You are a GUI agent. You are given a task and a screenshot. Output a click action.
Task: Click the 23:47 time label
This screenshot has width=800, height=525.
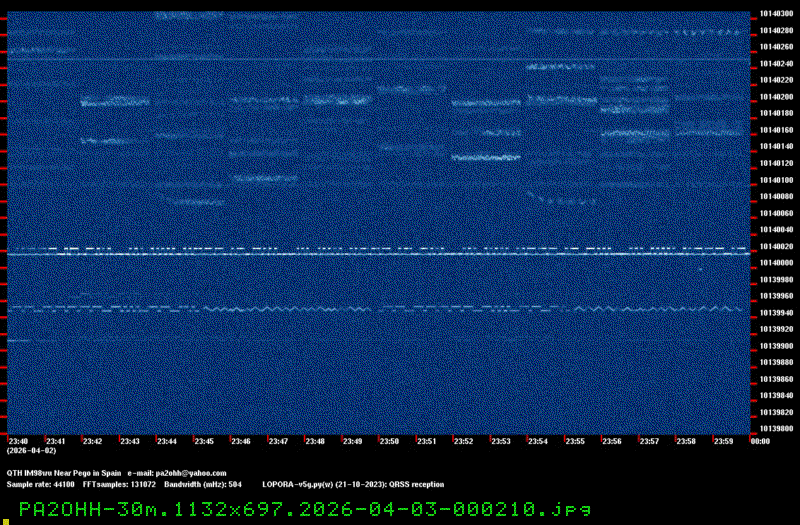278,441
